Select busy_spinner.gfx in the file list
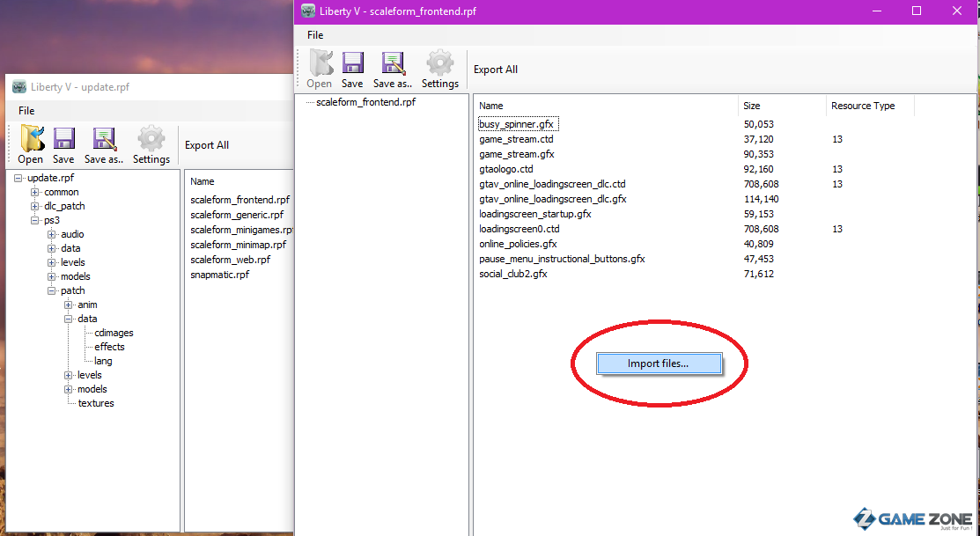Viewport: 980px width, 536px height. 516,124
